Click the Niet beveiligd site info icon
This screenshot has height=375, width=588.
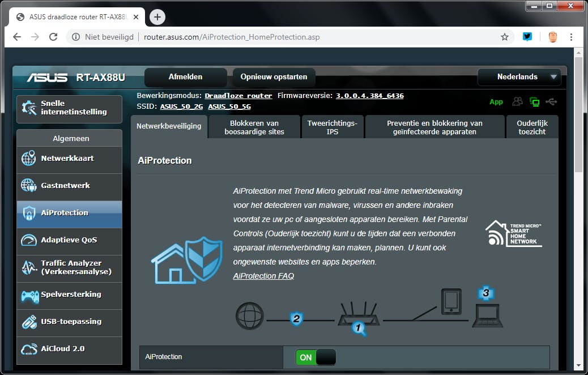click(76, 37)
